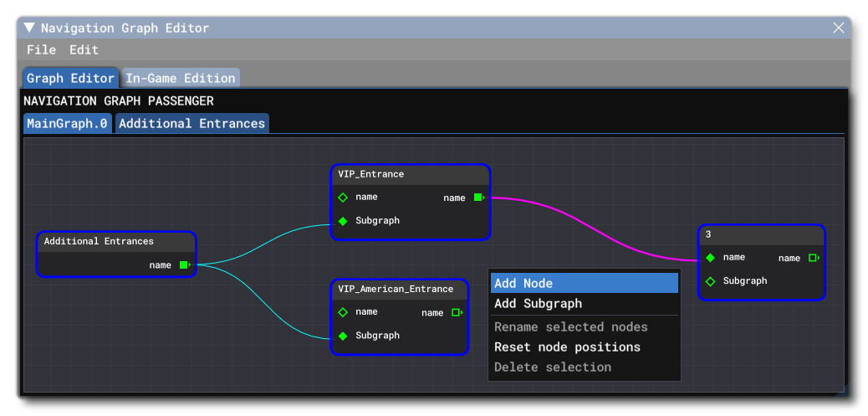Image resolution: width=868 pixels, height=416 pixels.
Task: Click node 3 name input diamond pin
Action: pyautogui.click(x=711, y=258)
